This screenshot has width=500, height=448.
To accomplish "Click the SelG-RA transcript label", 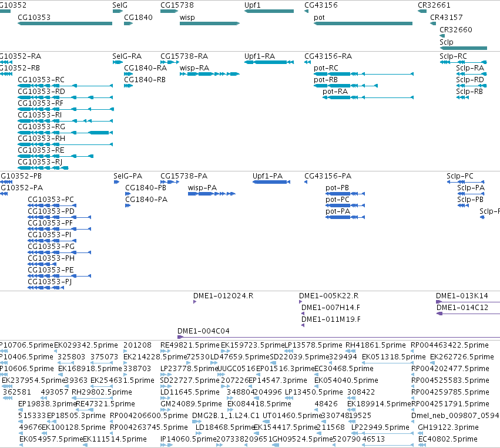I will (x=127, y=56).
